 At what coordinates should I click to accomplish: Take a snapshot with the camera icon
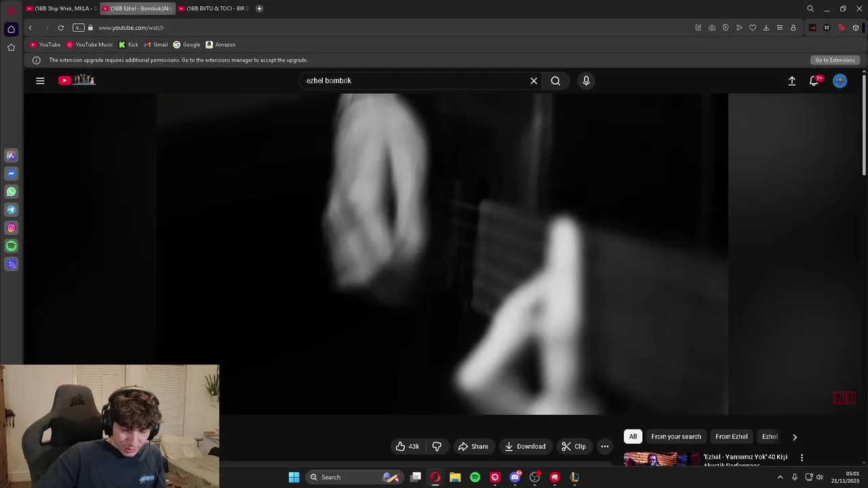click(x=712, y=28)
